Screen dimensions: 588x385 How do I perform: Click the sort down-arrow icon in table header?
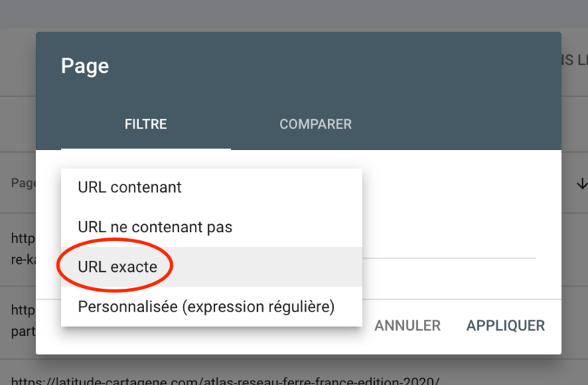(581, 184)
